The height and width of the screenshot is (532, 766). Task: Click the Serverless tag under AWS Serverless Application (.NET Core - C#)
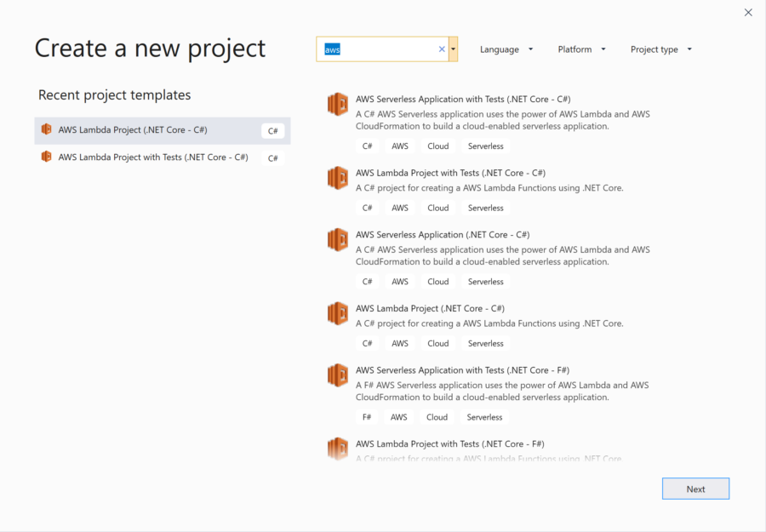point(486,282)
